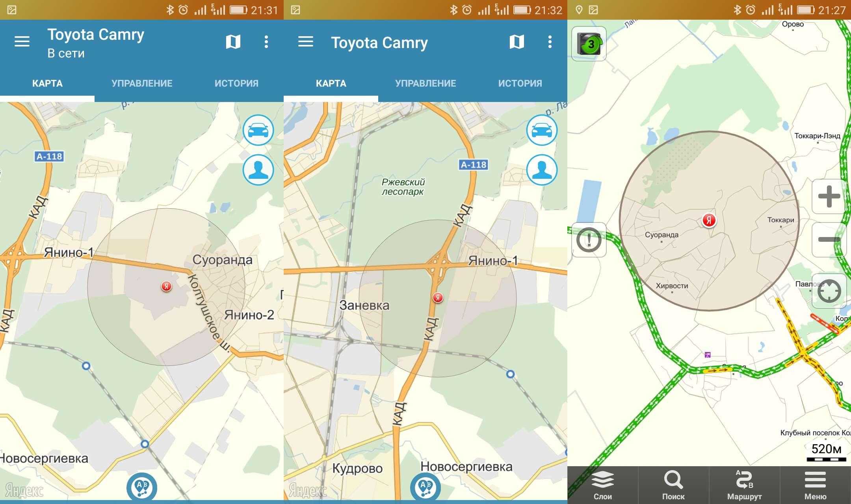Screen dimensions: 851x504
Task: Tap Суоранда label in left map
Action: coord(223,260)
